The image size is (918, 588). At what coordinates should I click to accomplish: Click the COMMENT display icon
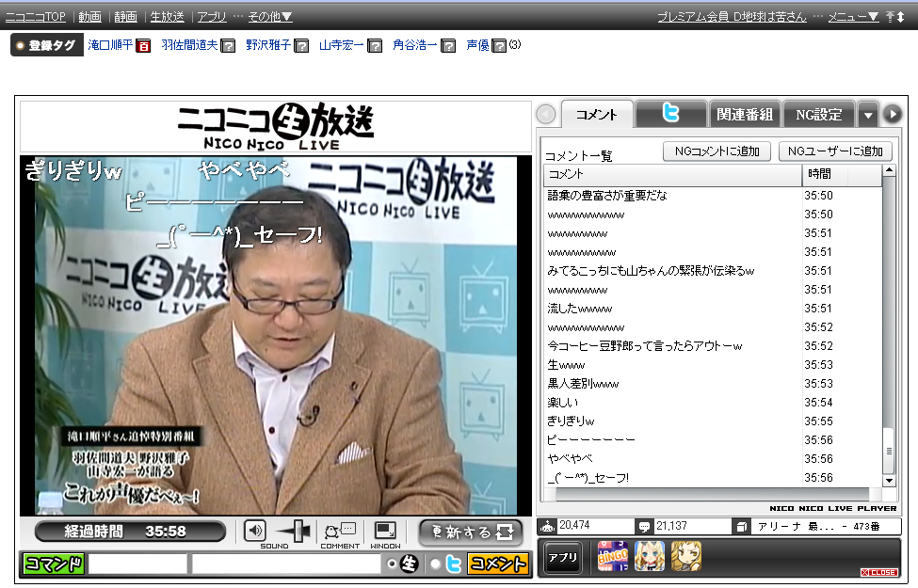click(x=340, y=531)
